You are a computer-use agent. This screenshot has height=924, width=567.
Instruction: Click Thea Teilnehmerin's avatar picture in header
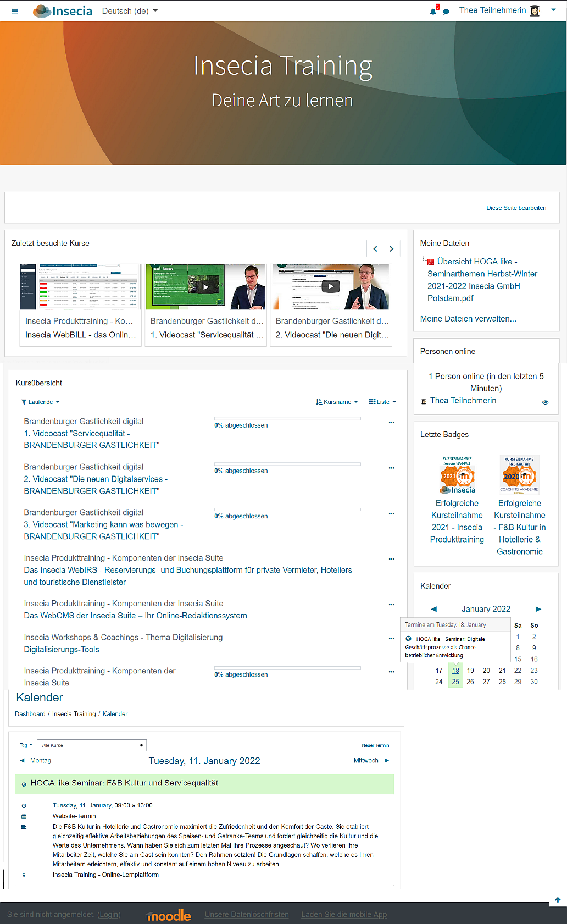(x=535, y=10)
